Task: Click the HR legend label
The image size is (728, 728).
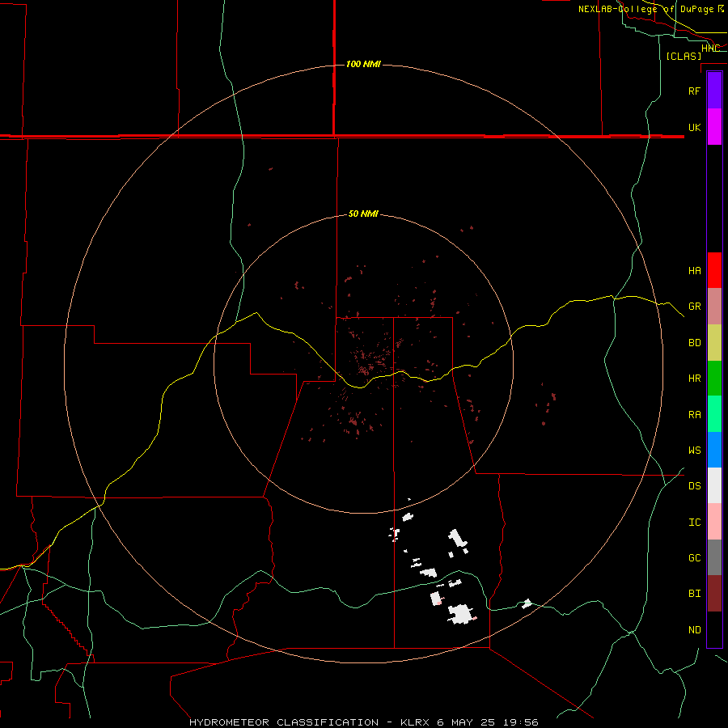Action: pyautogui.click(x=695, y=379)
